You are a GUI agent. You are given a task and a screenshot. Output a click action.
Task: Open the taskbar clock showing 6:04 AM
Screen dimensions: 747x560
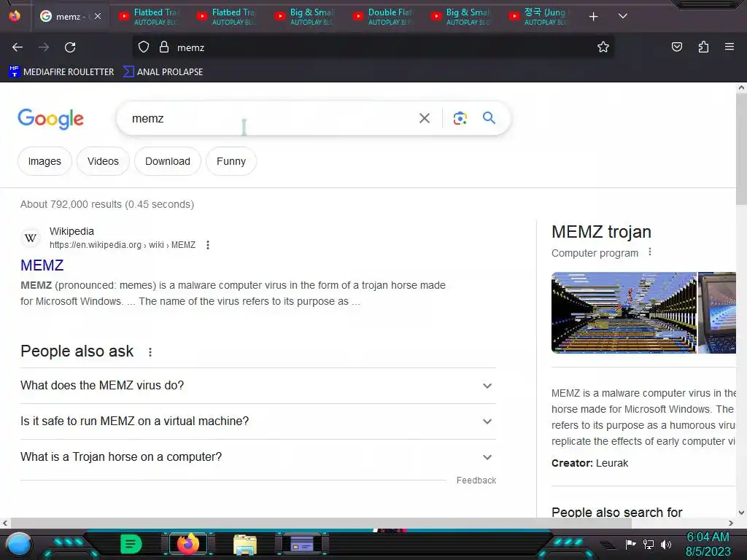(708, 544)
